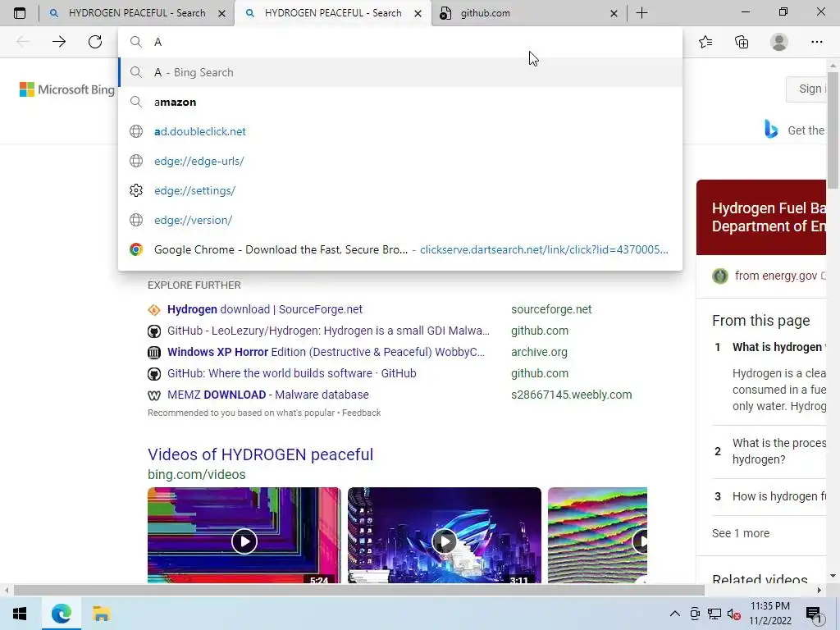Image resolution: width=840 pixels, height=630 pixels.
Task: Close the github.com tab
Action: tap(614, 13)
